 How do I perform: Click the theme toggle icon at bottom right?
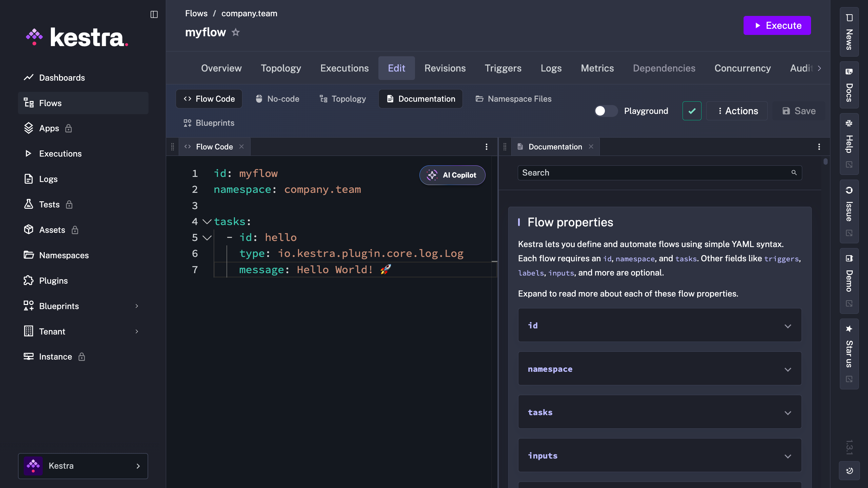pos(849,471)
